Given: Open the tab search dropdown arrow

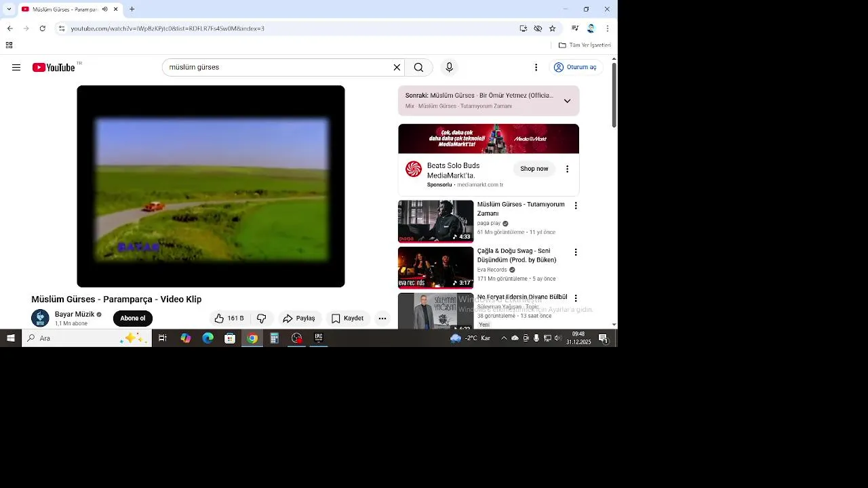Looking at the screenshot, I should pyautogui.click(x=9, y=9).
